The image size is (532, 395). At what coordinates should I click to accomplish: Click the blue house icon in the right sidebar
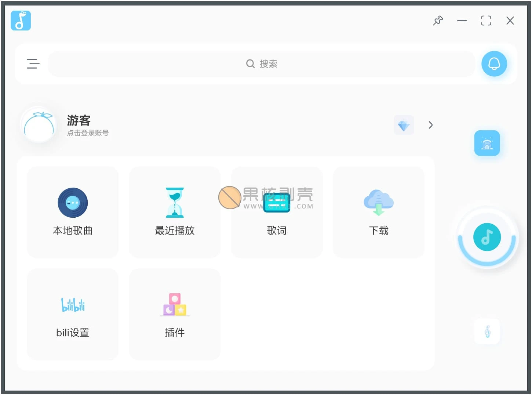click(487, 143)
